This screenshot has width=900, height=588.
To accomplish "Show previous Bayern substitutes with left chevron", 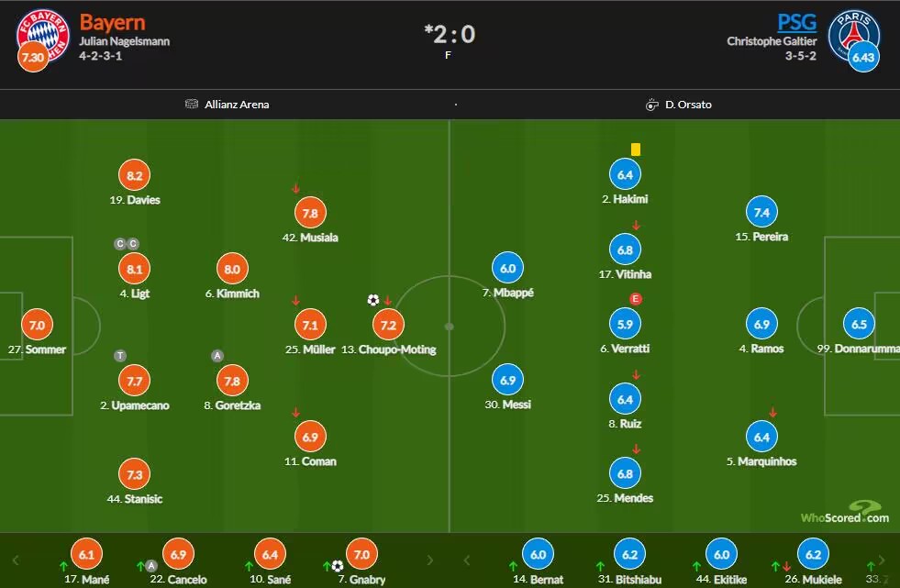I will [x=16, y=560].
